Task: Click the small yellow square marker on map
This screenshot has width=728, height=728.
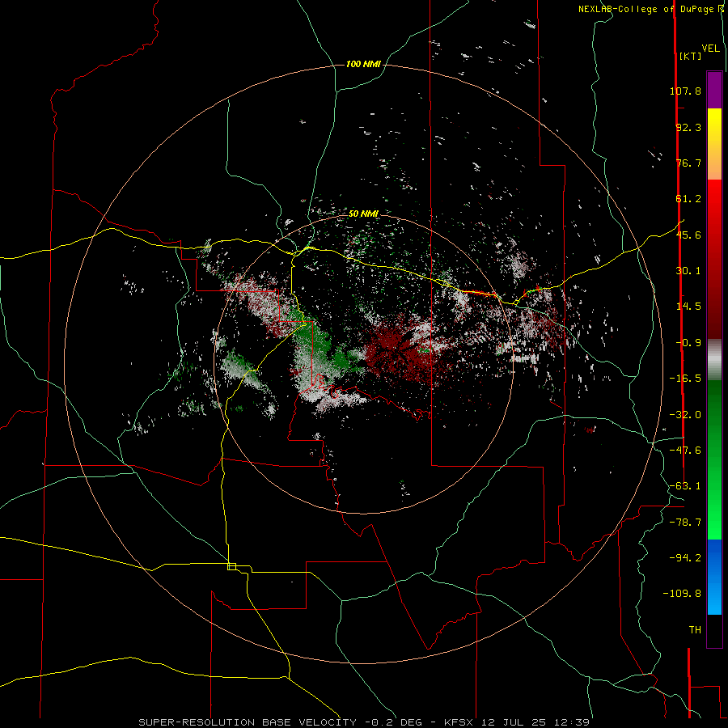Action: (x=231, y=566)
